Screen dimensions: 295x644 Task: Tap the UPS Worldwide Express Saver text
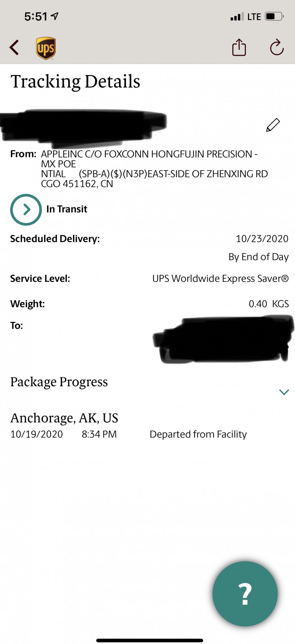coord(220,279)
